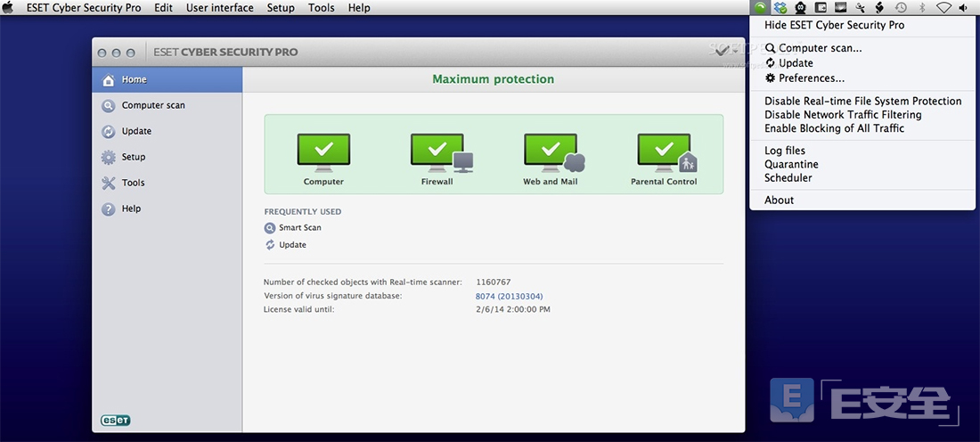Click the Dropbox icon in menu bar
Viewport: 980px width, 442px height.
(780, 7)
